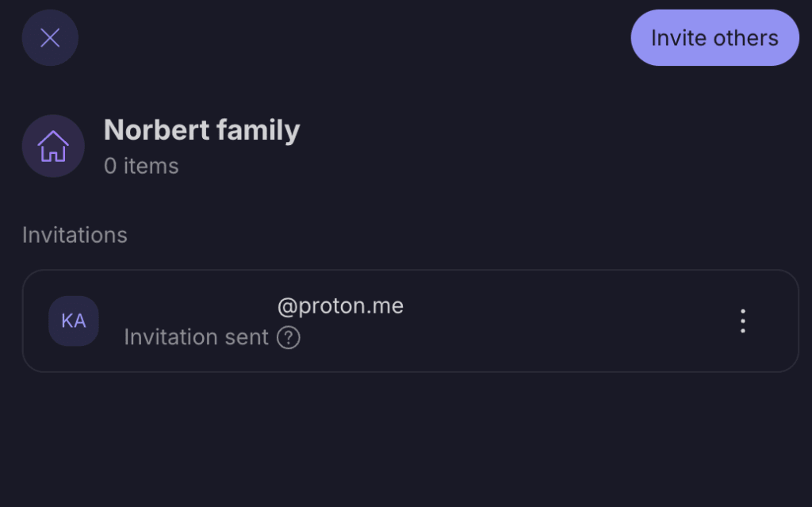This screenshot has width=812, height=507.
Task: Click the Invitation sent status text
Action: [x=196, y=337]
